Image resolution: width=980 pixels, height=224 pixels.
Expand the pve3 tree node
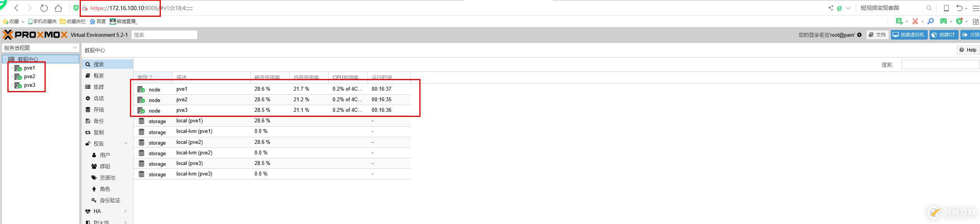tap(12, 85)
